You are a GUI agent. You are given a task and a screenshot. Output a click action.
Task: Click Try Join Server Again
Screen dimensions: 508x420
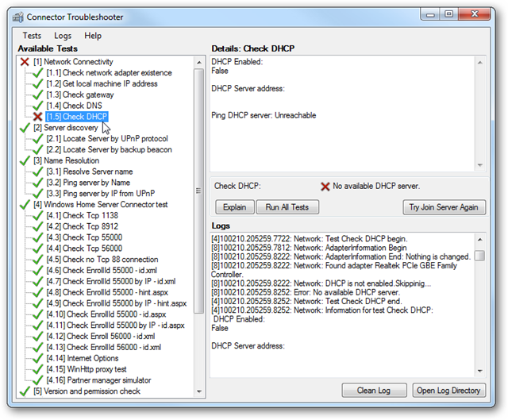[444, 207]
